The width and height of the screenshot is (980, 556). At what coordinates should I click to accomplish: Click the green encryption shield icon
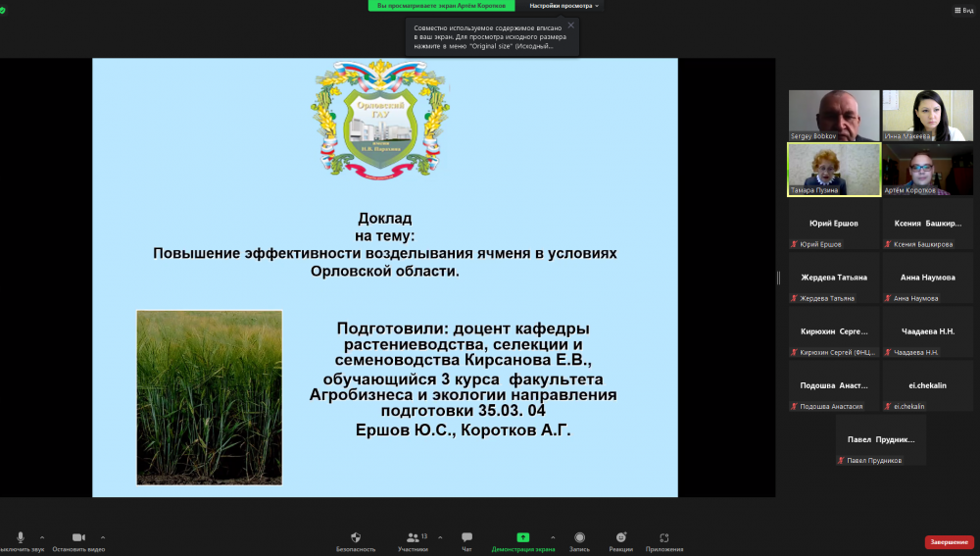tap(4, 10)
